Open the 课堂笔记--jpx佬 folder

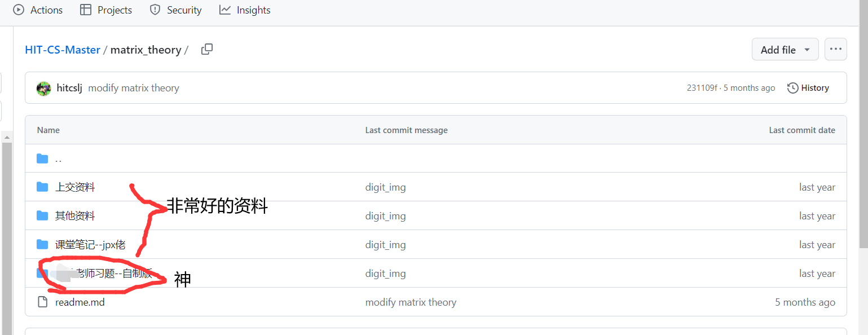(x=90, y=245)
